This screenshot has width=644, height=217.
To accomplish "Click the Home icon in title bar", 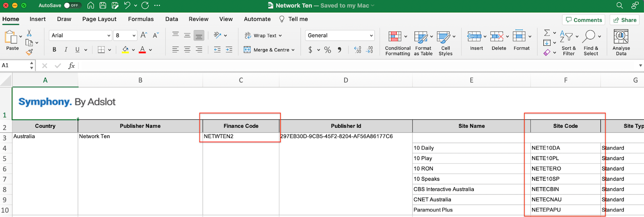I will coord(91,5).
